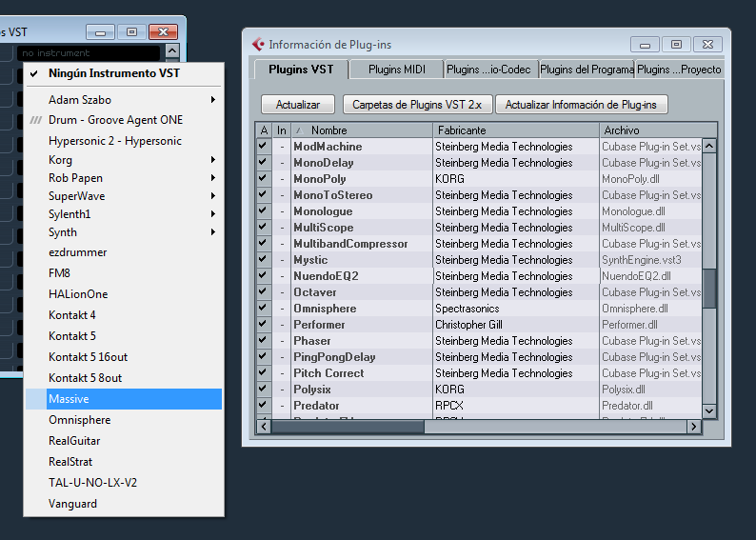Uncheck the MonoPoly plug-in row

pyautogui.click(x=263, y=179)
